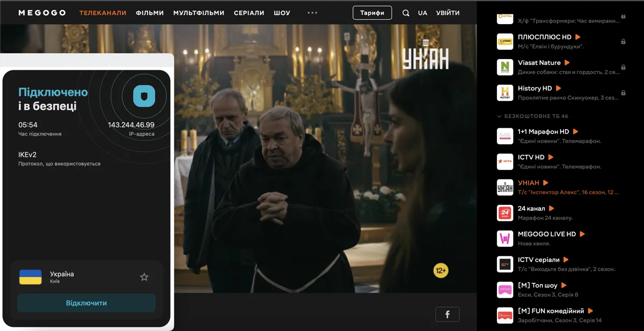644x331 pixels.
Task: Click the Viasat Nature channel logo
Action: [505, 67]
